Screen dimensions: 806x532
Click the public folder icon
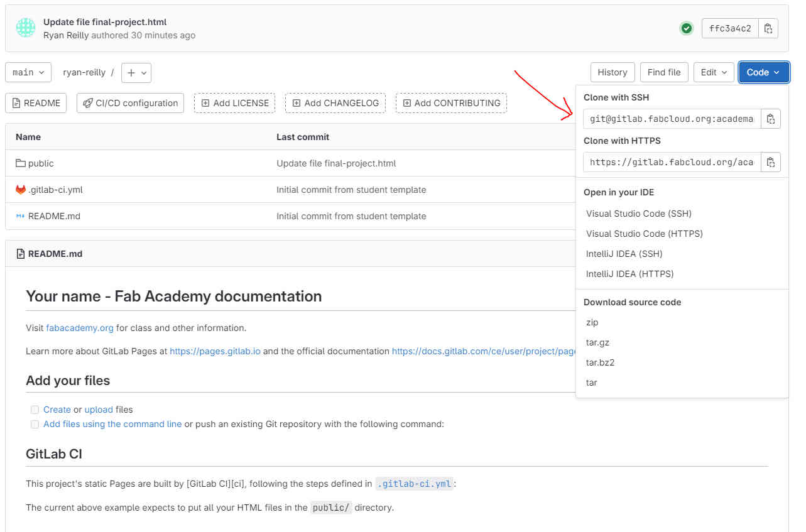pos(21,163)
